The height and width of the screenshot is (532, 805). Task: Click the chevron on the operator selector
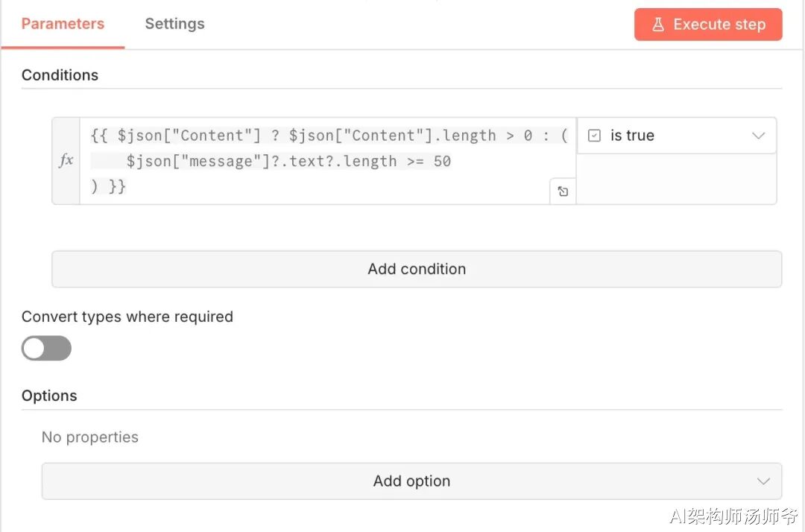(759, 136)
